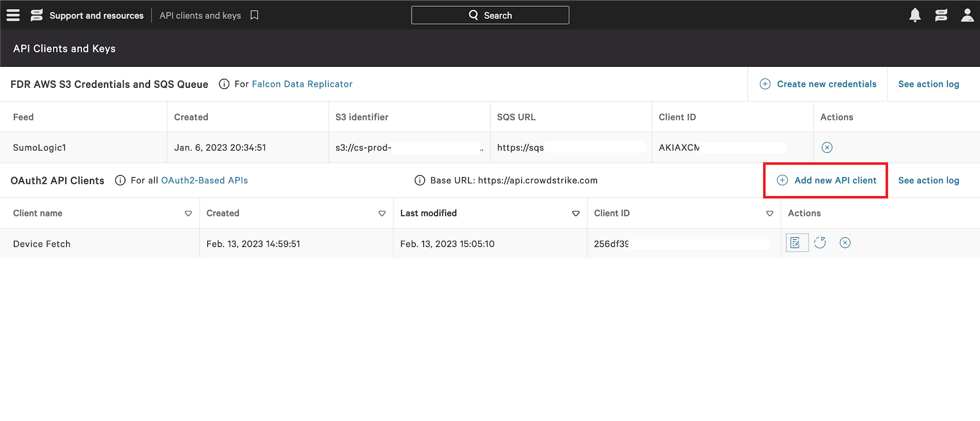Screen dimensions: 980x421
Task: Show info icon next to Base URL
Action: (420, 181)
